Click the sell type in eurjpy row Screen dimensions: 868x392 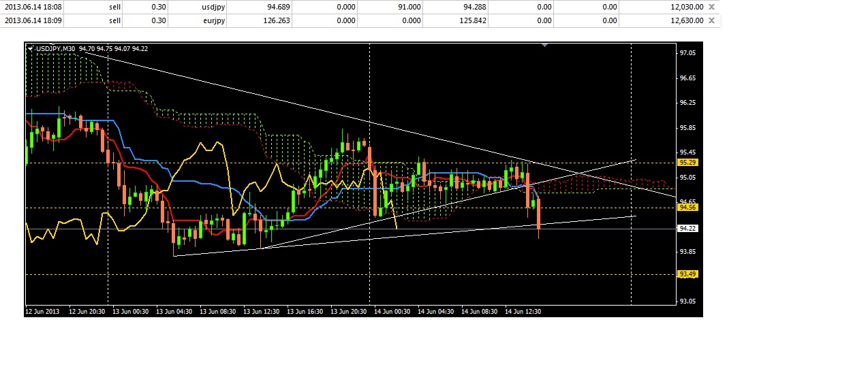click(114, 20)
